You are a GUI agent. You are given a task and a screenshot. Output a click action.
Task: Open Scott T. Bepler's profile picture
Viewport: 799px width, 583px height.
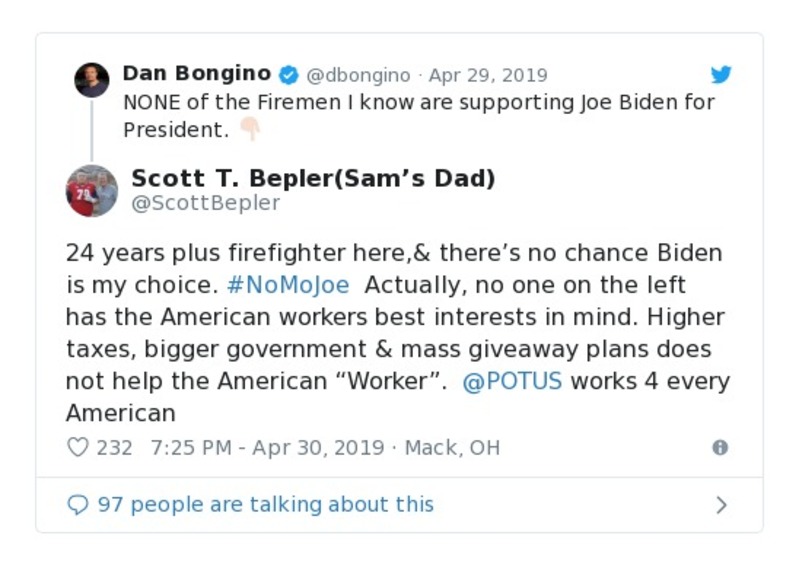click(x=92, y=191)
